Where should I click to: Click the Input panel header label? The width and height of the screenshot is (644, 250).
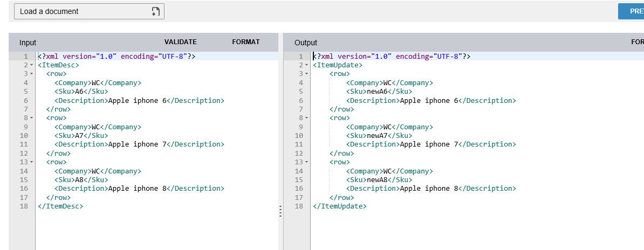pos(28,42)
